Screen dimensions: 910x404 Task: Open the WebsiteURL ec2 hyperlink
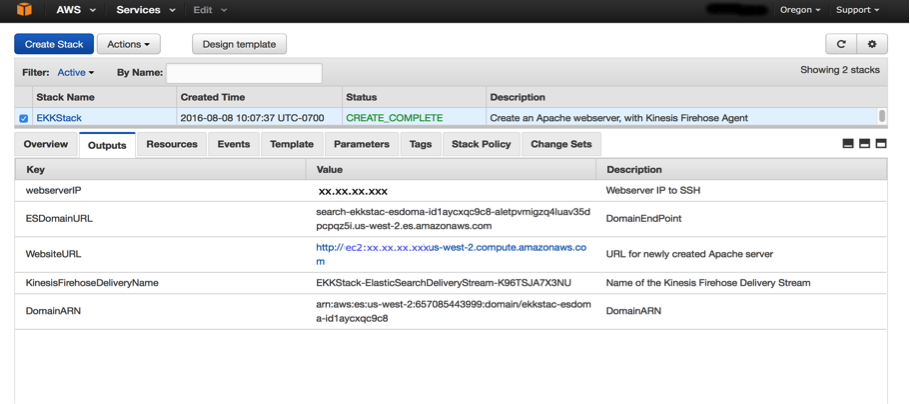coord(451,254)
